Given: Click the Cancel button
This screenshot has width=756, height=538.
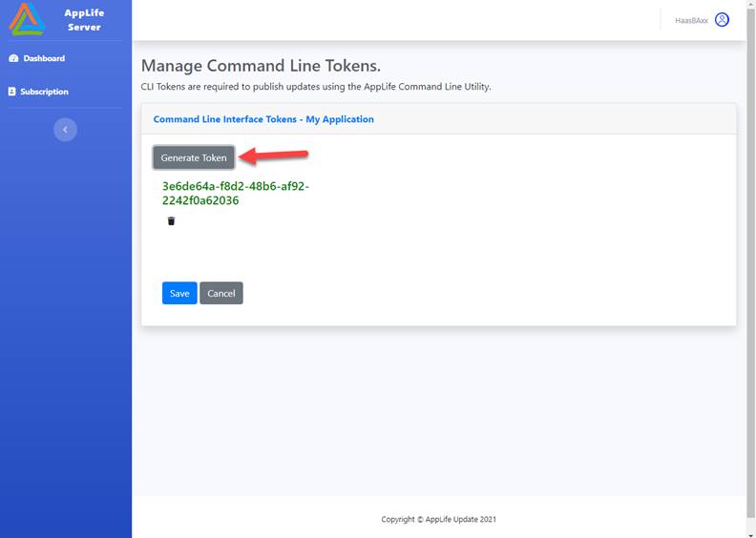Looking at the screenshot, I should click(x=221, y=293).
